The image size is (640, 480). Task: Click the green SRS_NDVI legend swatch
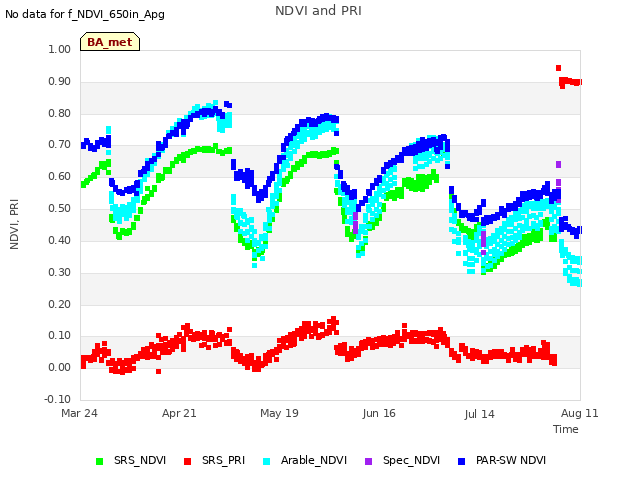99,461
